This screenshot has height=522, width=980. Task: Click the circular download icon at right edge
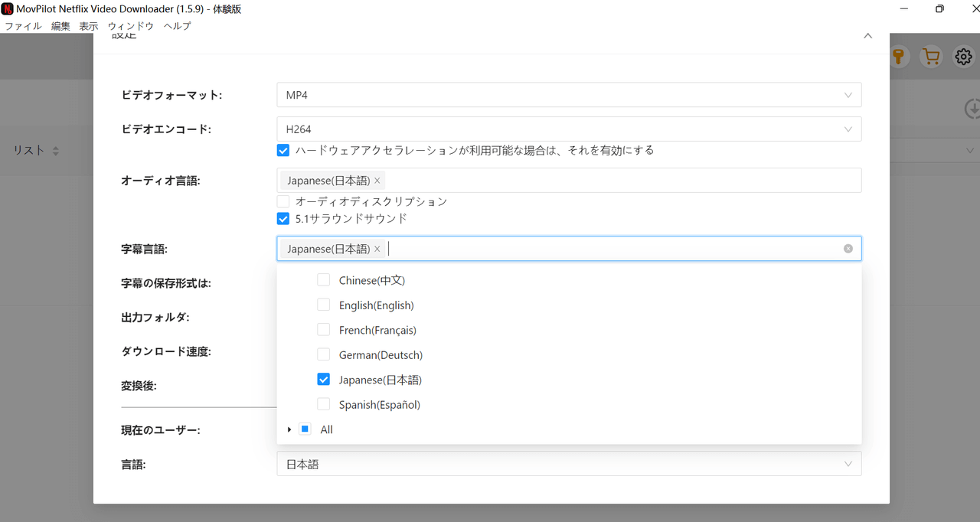pyautogui.click(x=972, y=109)
